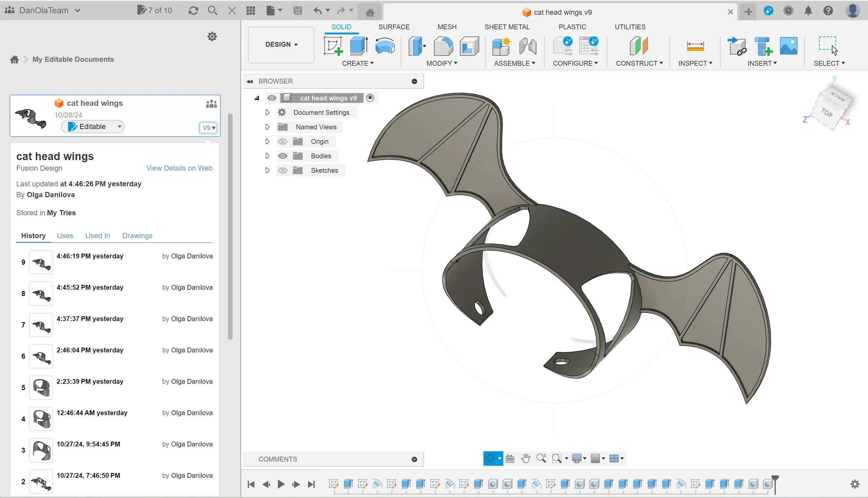
Task: Switch to the SURFACE tab
Action: (394, 27)
